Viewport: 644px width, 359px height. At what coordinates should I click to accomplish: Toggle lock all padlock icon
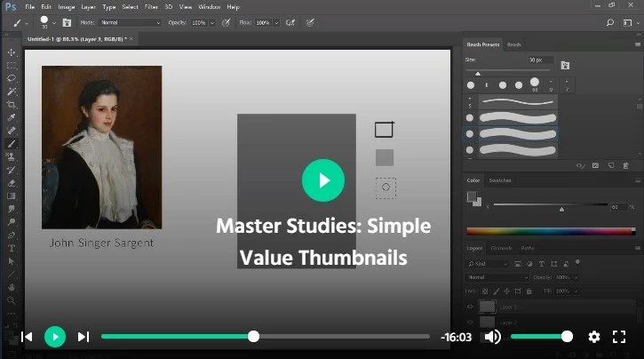529,291
